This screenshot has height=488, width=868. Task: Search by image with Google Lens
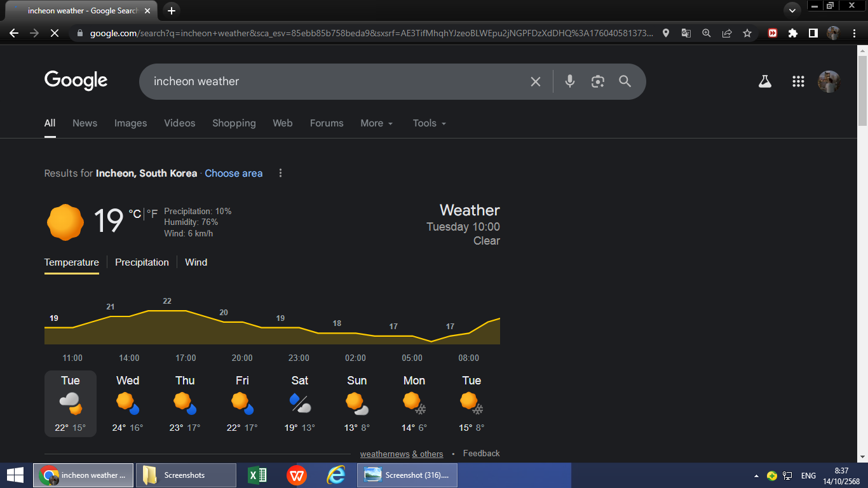pyautogui.click(x=598, y=81)
